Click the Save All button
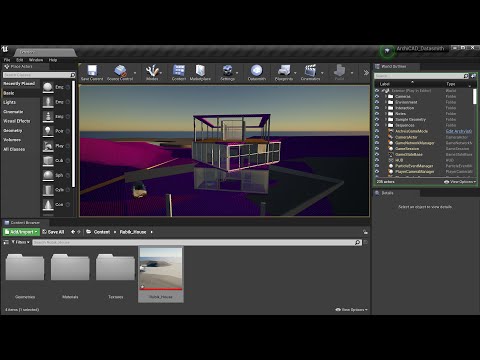The height and width of the screenshot is (360, 480). [x=53, y=232]
